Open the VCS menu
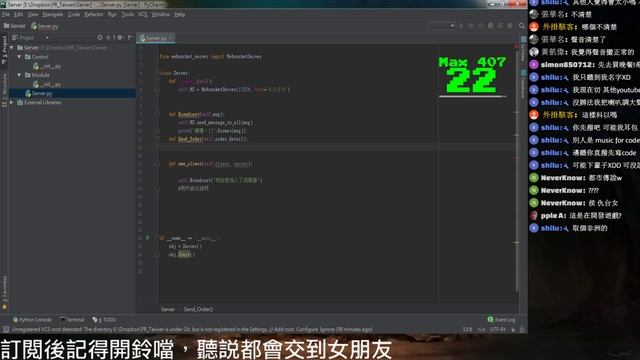The image size is (640, 360). [142, 14]
